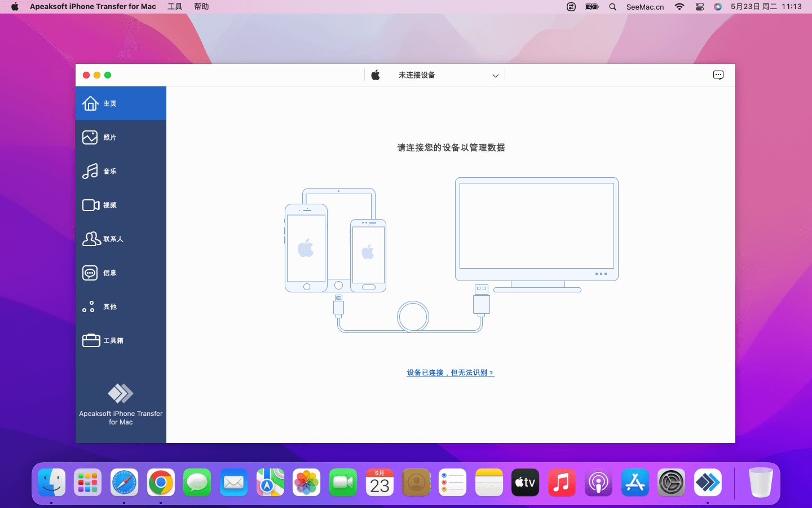Open the 工具 menu in menu bar
Image resolution: width=812 pixels, height=508 pixels.
175,7
